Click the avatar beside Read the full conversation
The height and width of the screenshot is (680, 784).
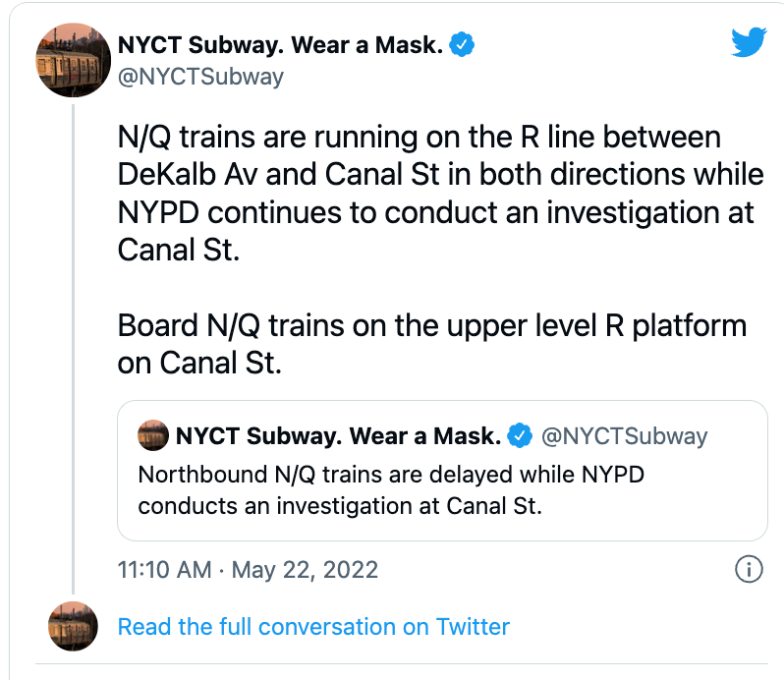(x=73, y=626)
